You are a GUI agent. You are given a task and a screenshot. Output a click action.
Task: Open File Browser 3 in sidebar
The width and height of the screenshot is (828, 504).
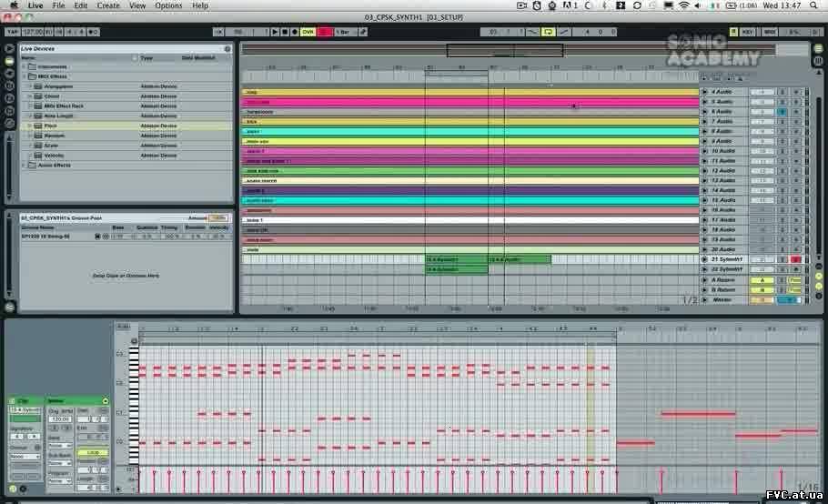9,111
